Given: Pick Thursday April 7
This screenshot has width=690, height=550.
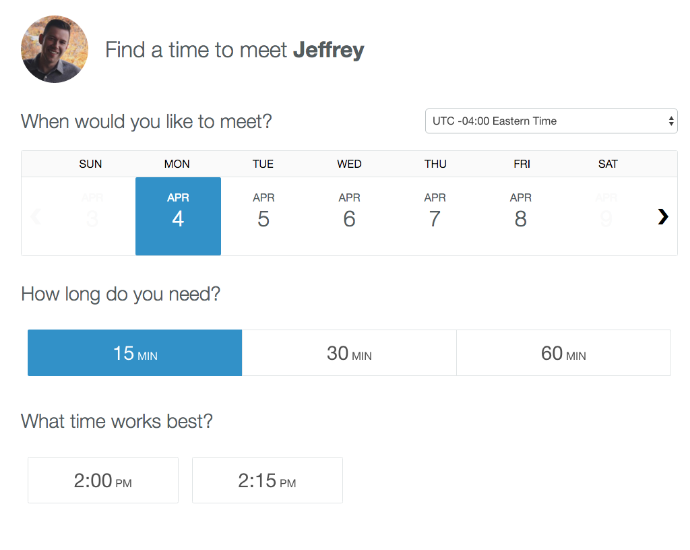Looking at the screenshot, I should pos(435,216).
